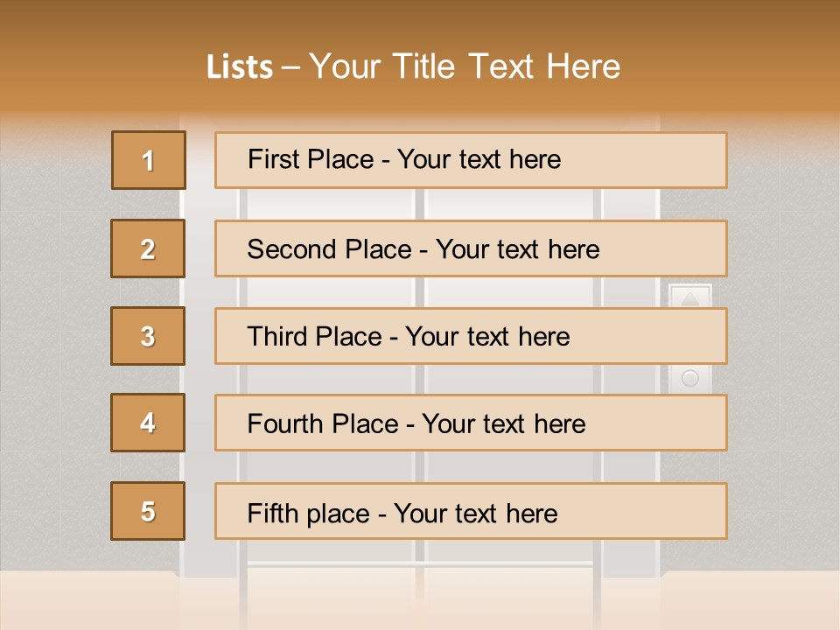Click the number 4 box
This screenshot has width=840, height=630.
[x=148, y=423]
